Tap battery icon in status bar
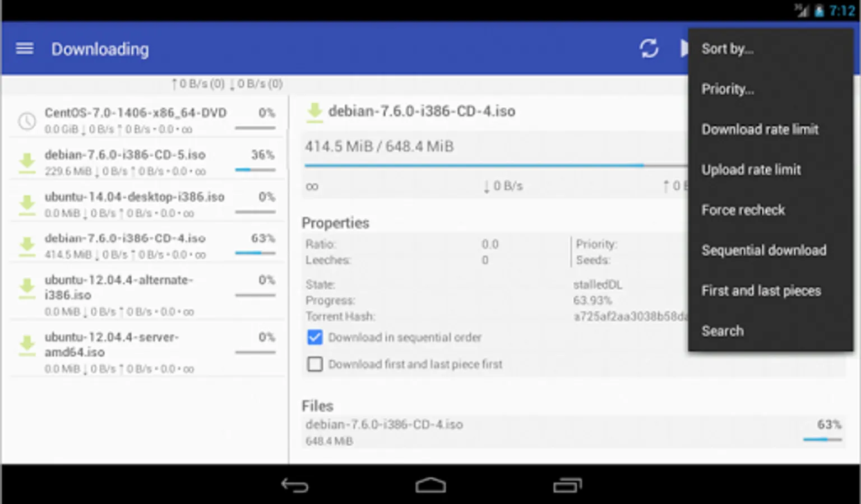Image resolution: width=861 pixels, height=504 pixels. point(819,11)
